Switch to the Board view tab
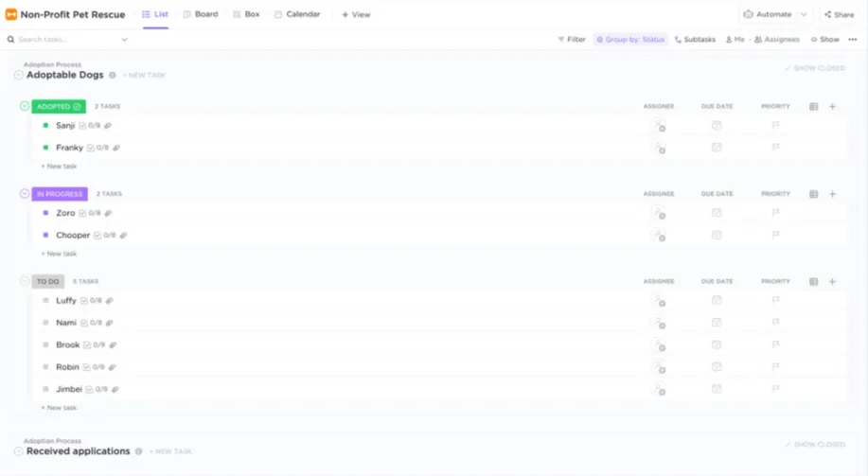The height and width of the screenshot is (476, 868). coord(201,14)
